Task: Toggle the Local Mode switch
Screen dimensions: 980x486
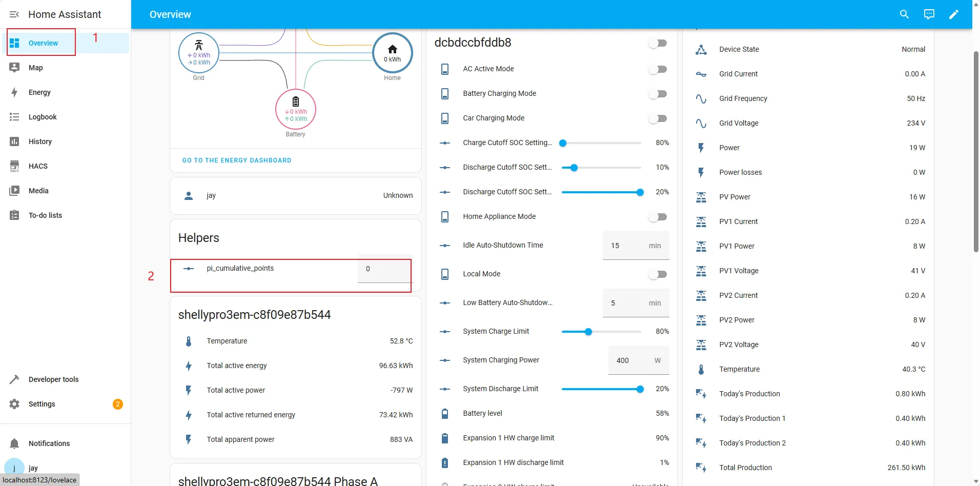Action: (x=658, y=274)
